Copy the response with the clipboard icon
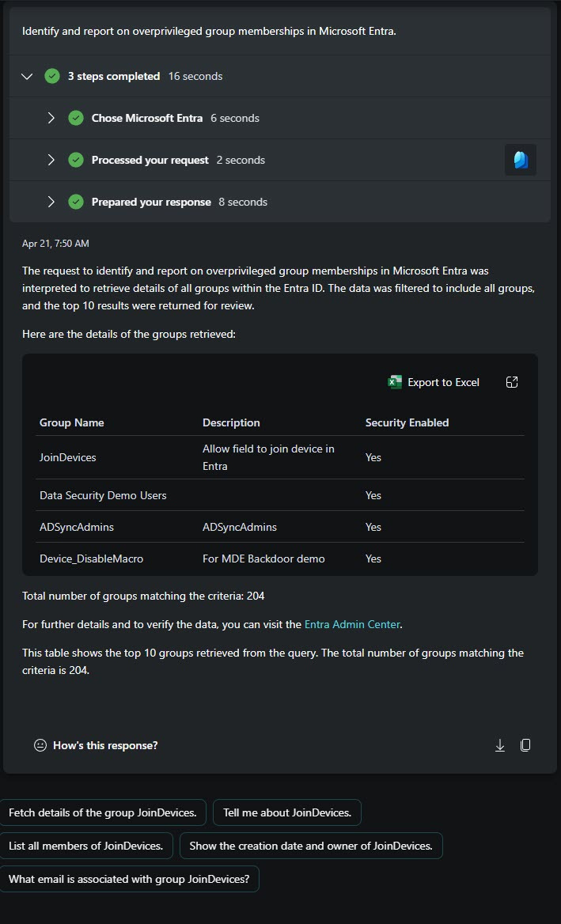The height and width of the screenshot is (924, 561). click(x=525, y=745)
